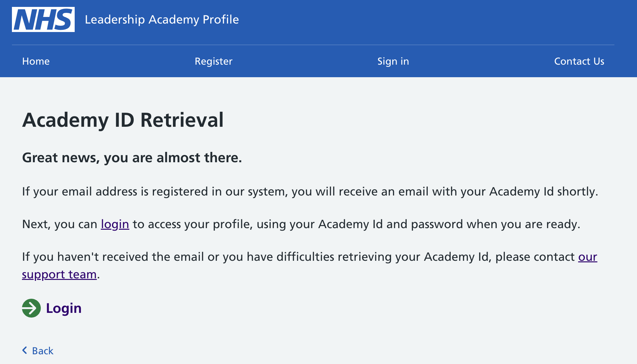This screenshot has height=364, width=637.
Task: Click the green circular arrow icon
Action: tap(31, 308)
